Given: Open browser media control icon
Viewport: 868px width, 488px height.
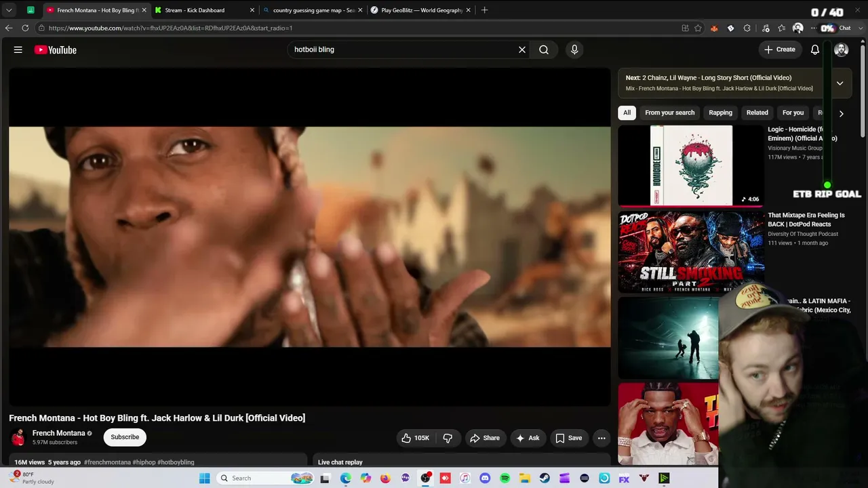Looking at the screenshot, I should point(766,28).
